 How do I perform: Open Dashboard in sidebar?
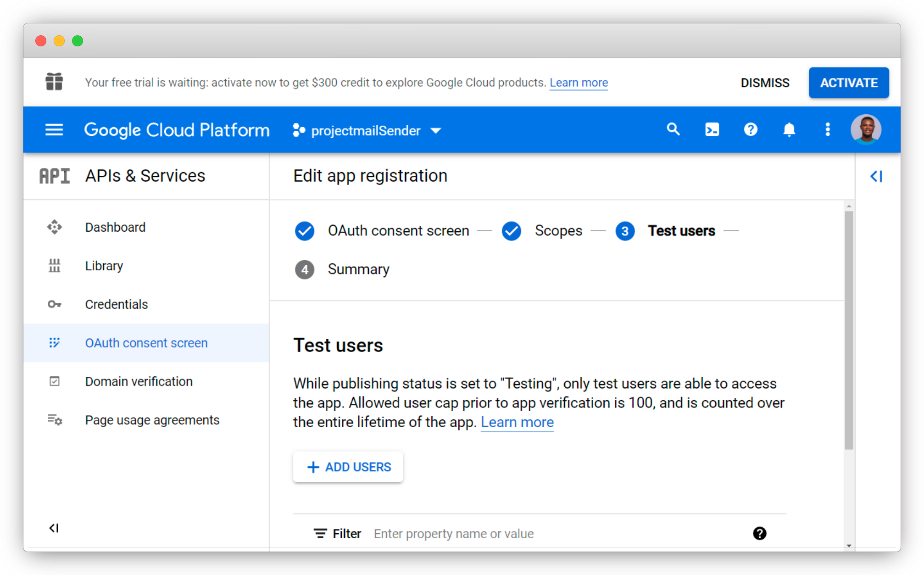[146, 227]
